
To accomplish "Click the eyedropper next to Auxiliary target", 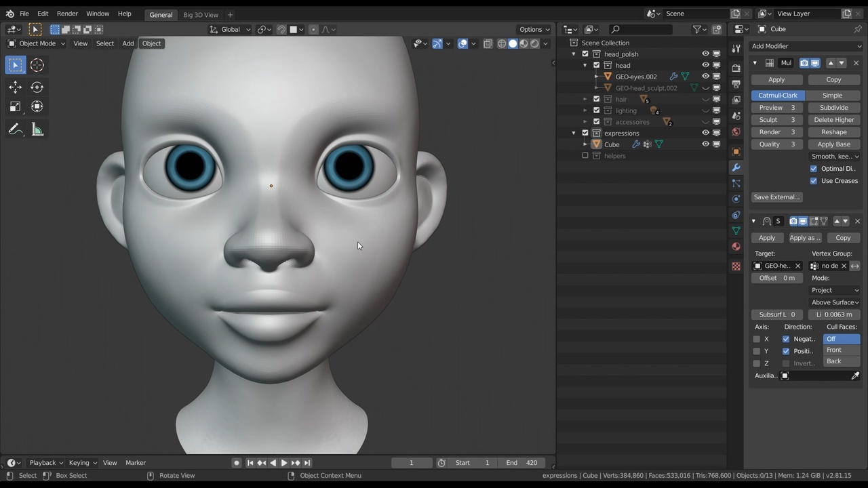I will pos(855,375).
